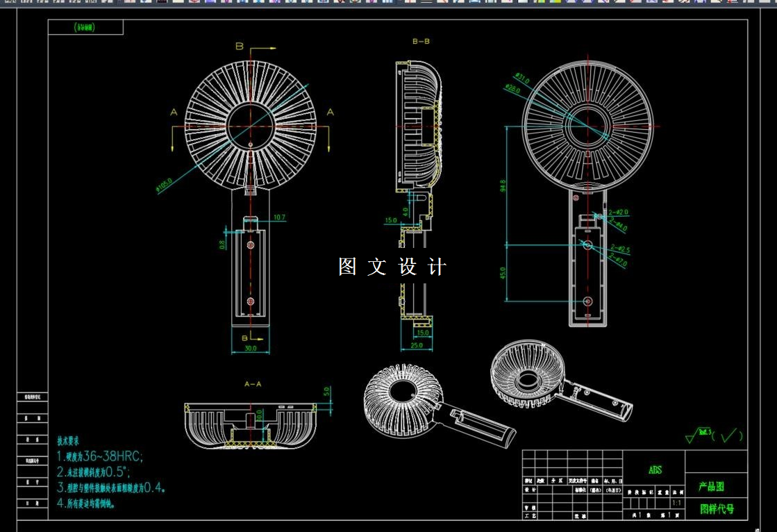Click the ABS material text in title block

[x=655, y=469]
